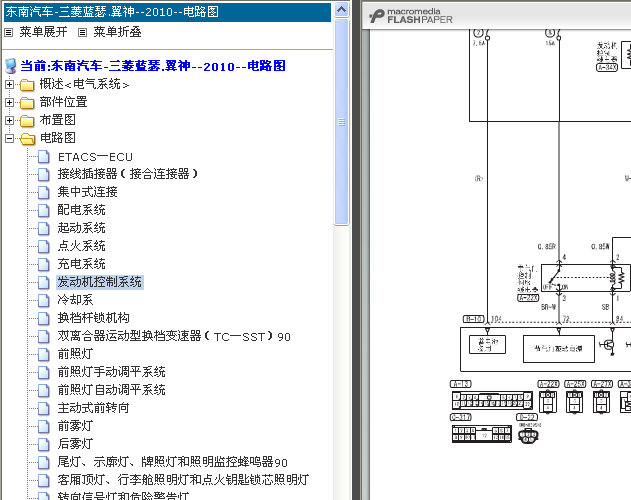Click the page icon beside 配电系统
Screen dimensions: 631x500
43,211
